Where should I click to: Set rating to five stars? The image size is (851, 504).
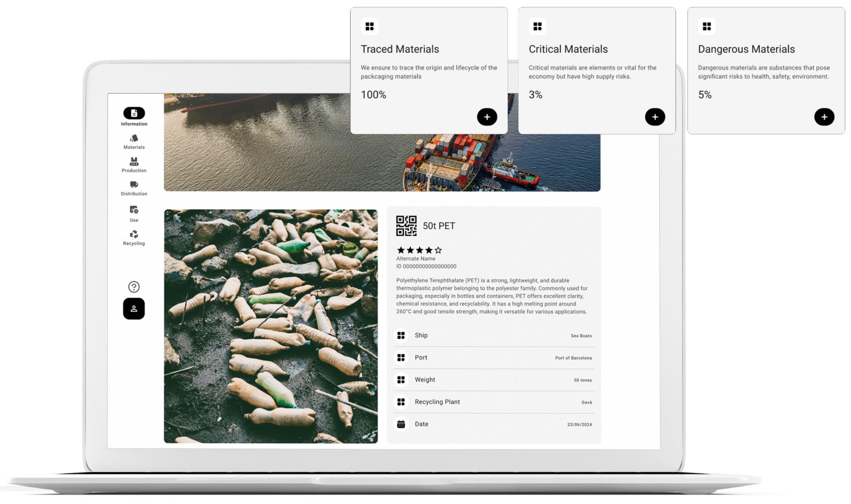[x=438, y=250]
